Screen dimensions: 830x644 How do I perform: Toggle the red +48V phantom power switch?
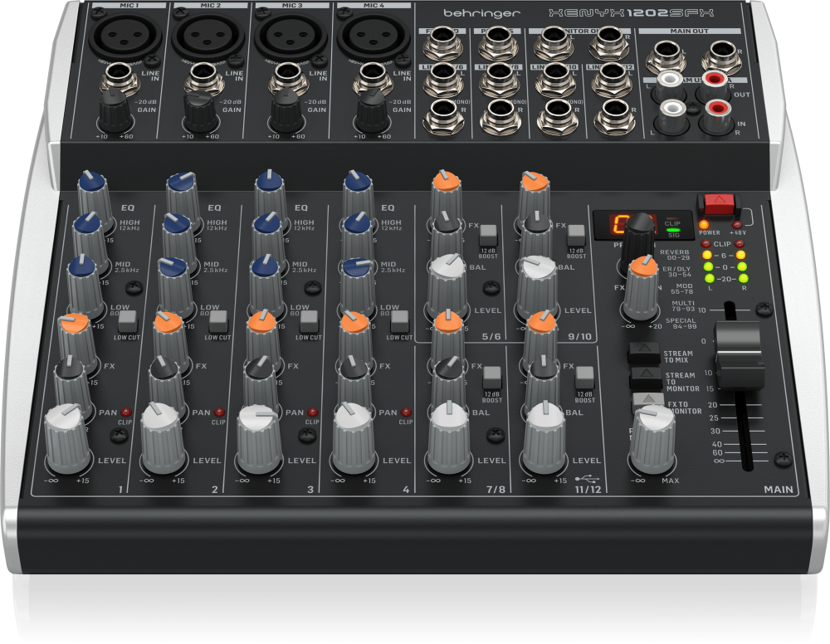coord(714,203)
